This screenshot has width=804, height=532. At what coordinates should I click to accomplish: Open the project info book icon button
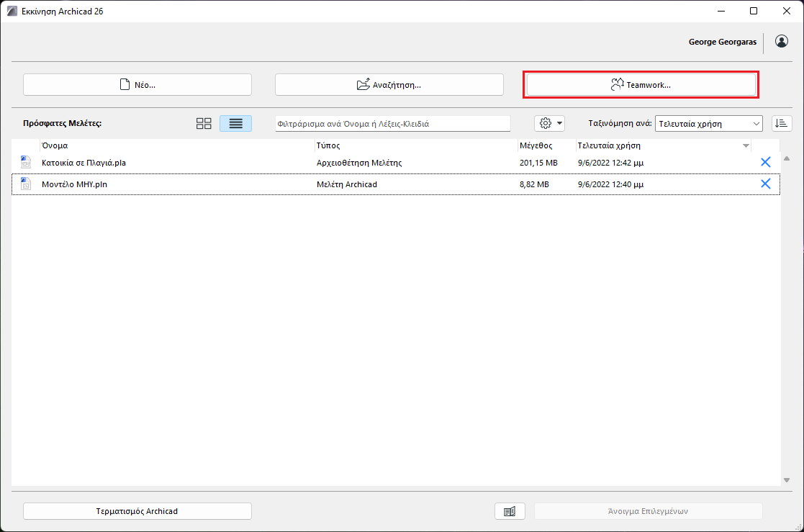coord(510,511)
